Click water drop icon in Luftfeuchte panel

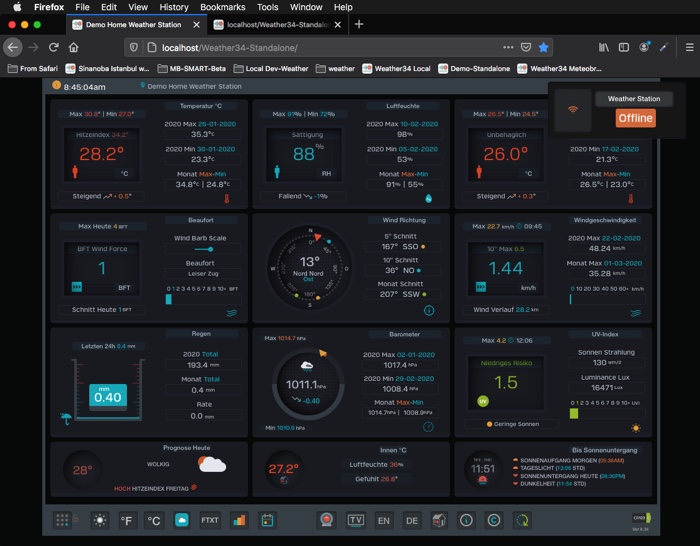429,198
